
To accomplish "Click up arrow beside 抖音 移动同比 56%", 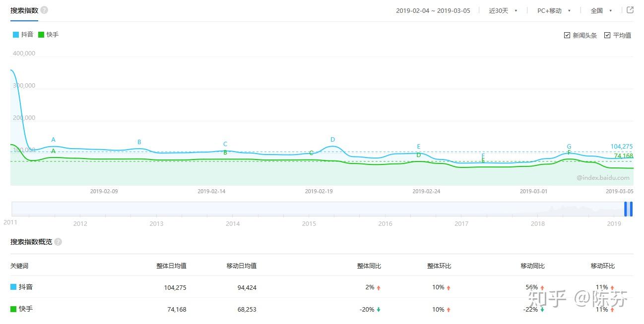I will tap(542, 287).
